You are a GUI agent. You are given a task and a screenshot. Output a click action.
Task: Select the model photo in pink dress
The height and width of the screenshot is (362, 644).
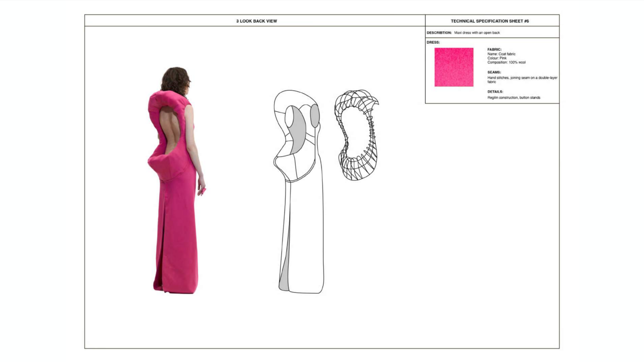coord(177,180)
